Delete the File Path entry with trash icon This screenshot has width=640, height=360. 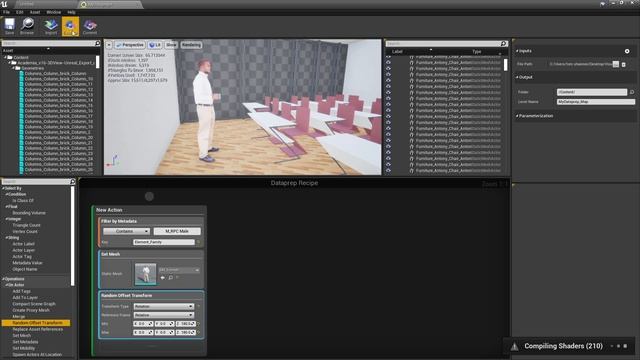coord(623,64)
